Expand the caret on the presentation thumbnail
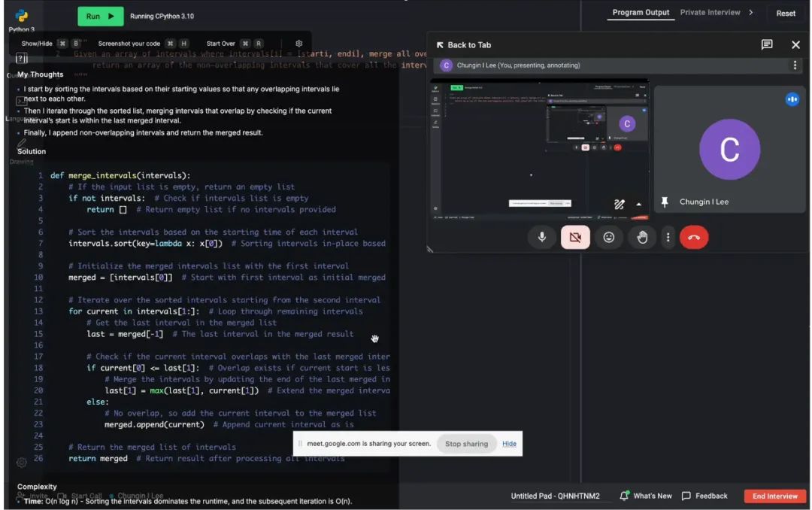 639,204
